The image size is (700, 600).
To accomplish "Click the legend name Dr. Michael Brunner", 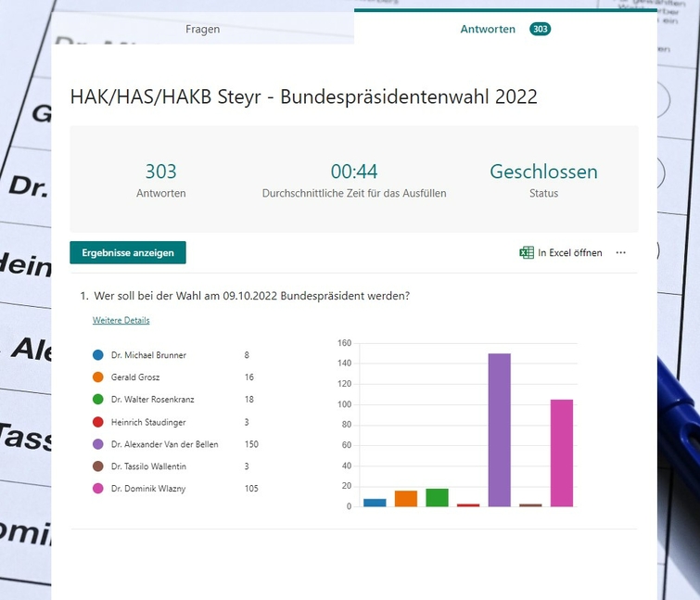I will (148, 355).
